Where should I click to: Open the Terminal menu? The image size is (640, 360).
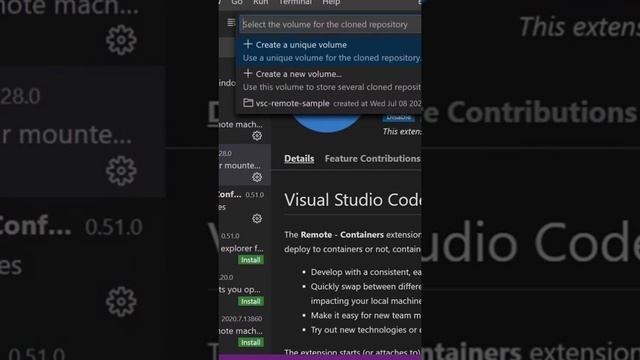point(295,2)
